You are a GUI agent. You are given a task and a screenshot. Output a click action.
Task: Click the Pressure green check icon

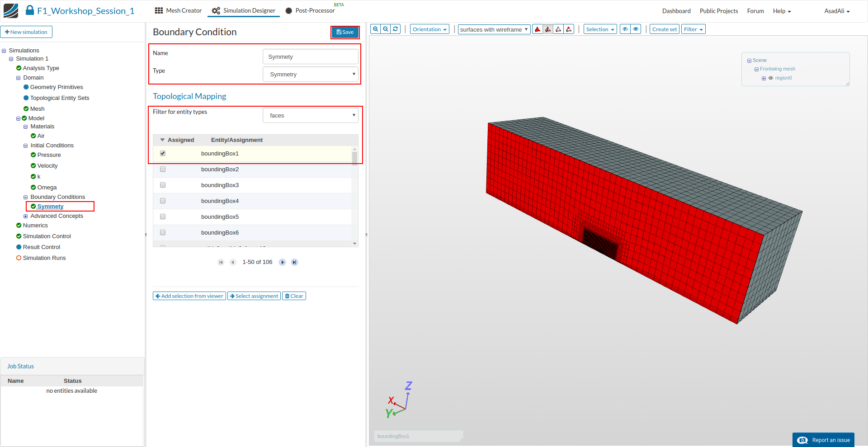click(33, 155)
